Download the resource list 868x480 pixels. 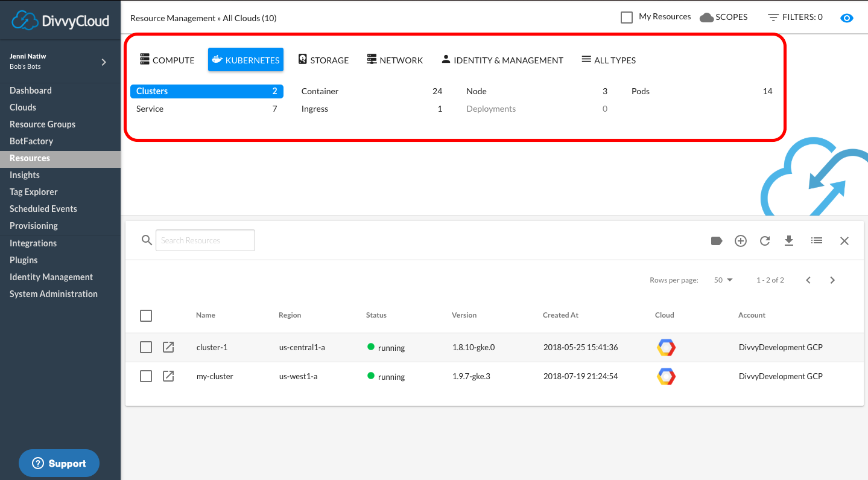tap(788, 241)
